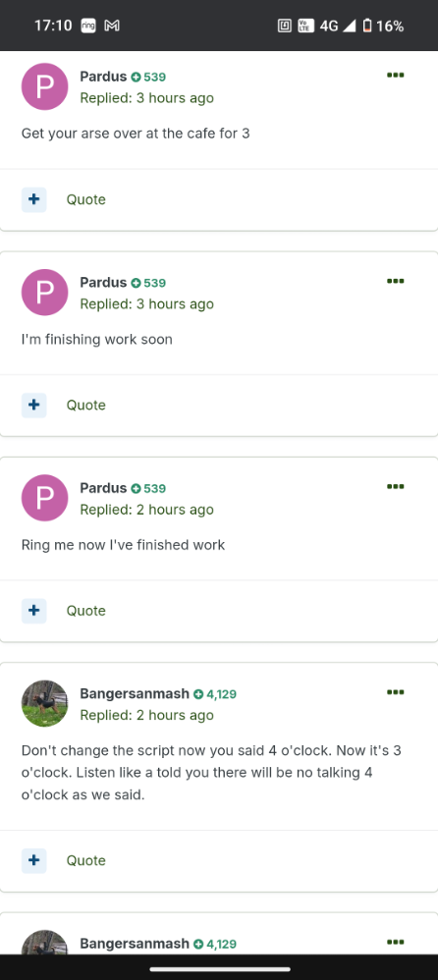Image resolution: width=438 pixels, height=980 pixels.
Task: Open the three-dot menu on the bottom partially visible post
Action: pos(395,942)
